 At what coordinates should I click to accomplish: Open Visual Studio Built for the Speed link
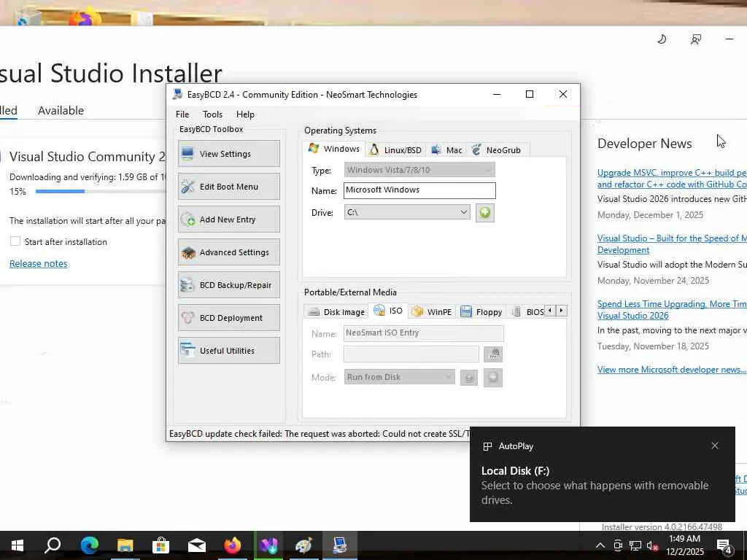click(x=672, y=244)
